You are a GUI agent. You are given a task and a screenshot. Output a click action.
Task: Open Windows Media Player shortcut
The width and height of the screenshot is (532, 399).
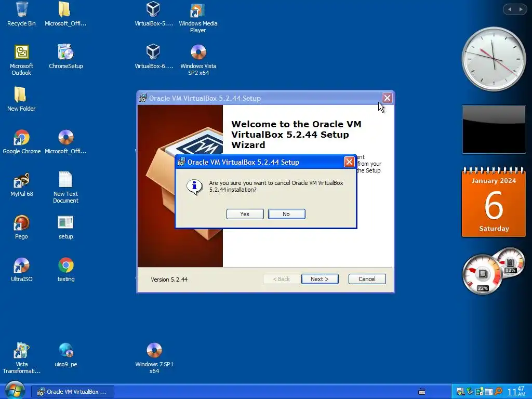[198, 18]
